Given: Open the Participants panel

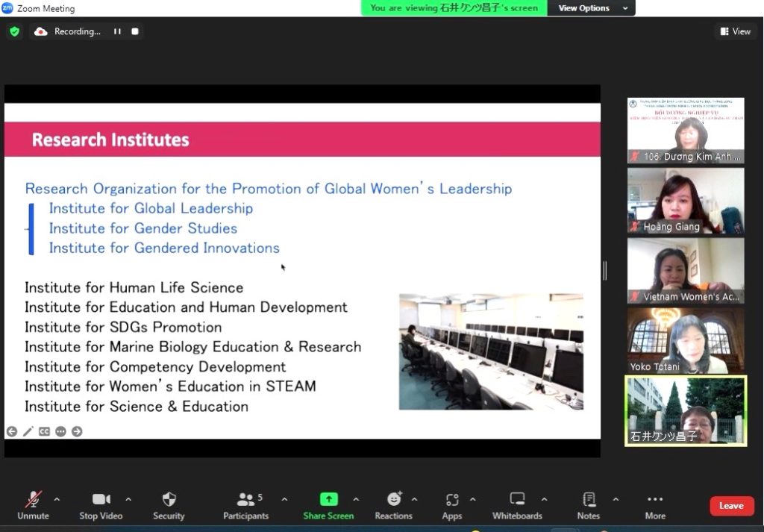Looking at the screenshot, I should click(x=245, y=504).
